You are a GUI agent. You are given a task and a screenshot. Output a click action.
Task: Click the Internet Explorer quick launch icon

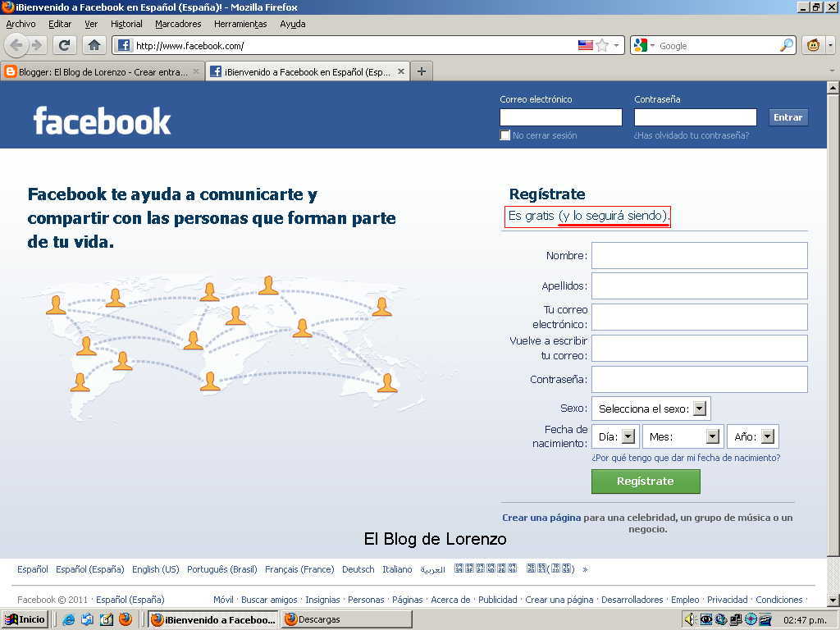[69, 620]
